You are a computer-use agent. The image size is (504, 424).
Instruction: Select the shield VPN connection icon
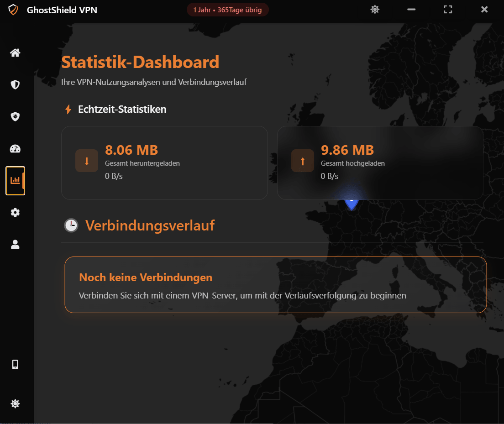(15, 84)
